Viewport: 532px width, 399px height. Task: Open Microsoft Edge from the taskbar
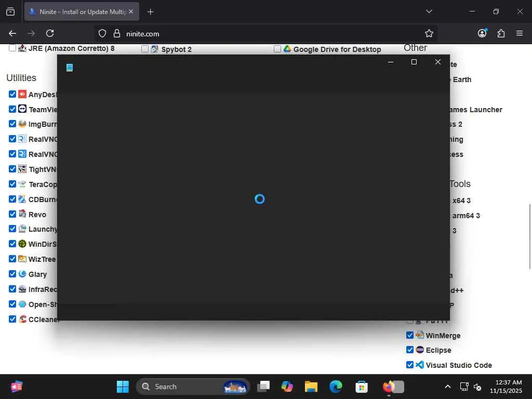tap(336, 387)
